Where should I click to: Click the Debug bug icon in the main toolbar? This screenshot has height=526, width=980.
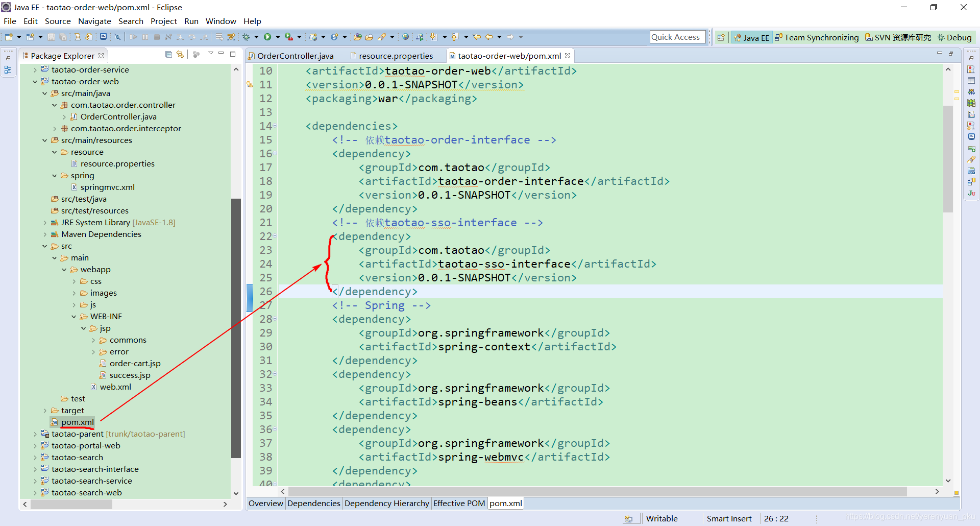pos(246,37)
